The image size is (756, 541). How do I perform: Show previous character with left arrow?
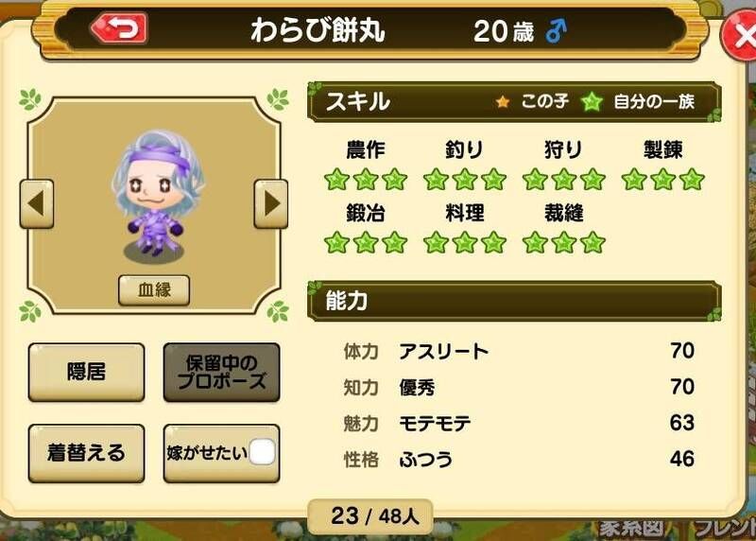37,203
